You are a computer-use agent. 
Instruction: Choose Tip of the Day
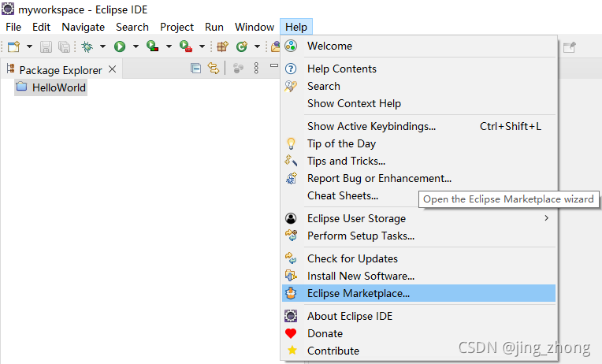click(418, 143)
